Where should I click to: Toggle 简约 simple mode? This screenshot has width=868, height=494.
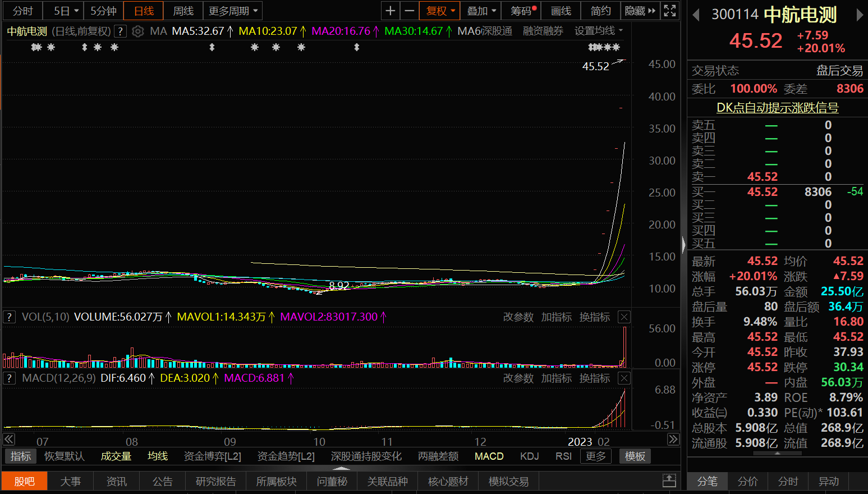click(600, 11)
